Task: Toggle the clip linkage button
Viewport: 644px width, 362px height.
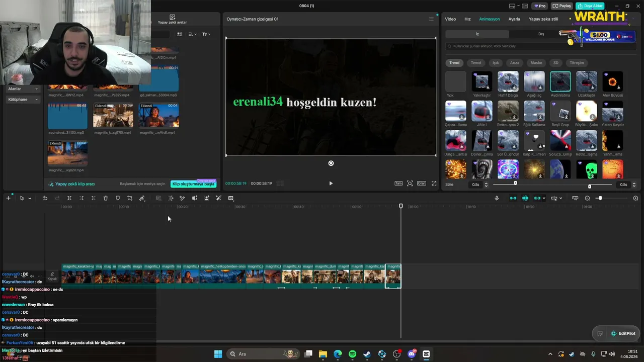Action: pyautogui.click(x=537, y=198)
